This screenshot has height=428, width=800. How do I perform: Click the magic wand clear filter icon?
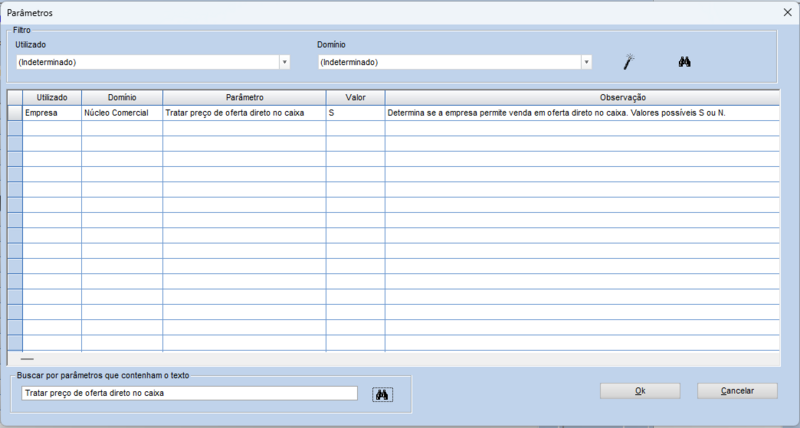coord(629,62)
